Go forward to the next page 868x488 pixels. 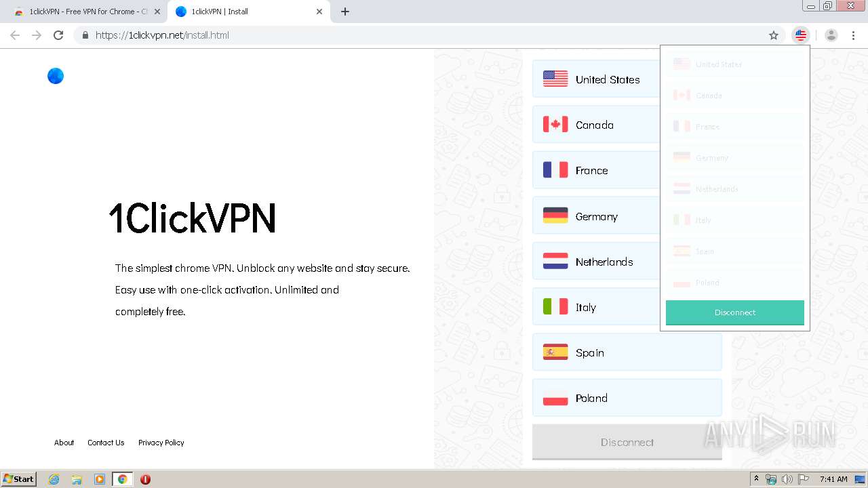pyautogui.click(x=37, y=35)
